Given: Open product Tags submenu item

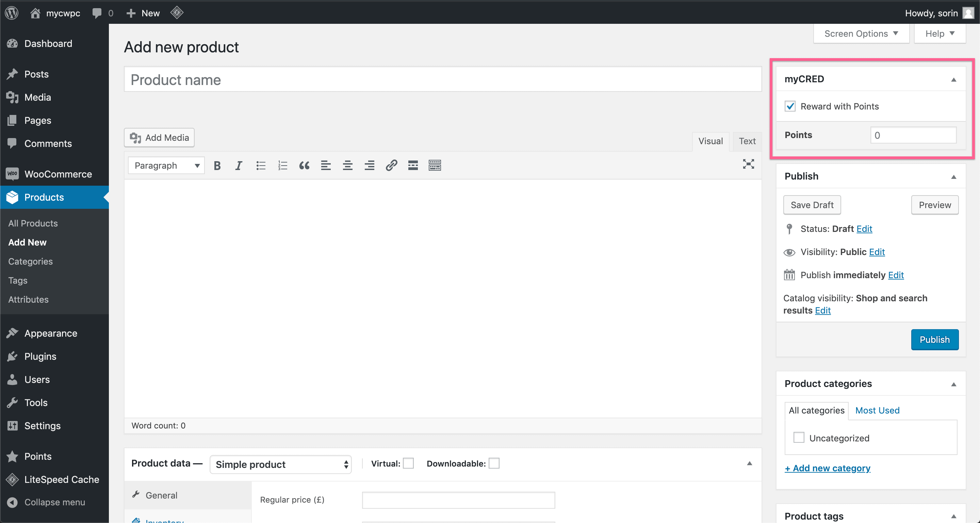Looking at the screenshot, I should tap(18, 281).
